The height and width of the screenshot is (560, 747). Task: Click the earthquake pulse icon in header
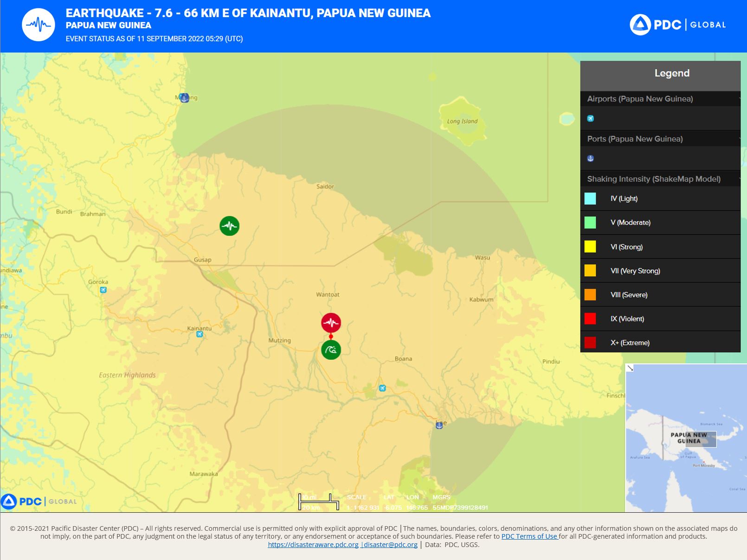click(x=39, y=25)
